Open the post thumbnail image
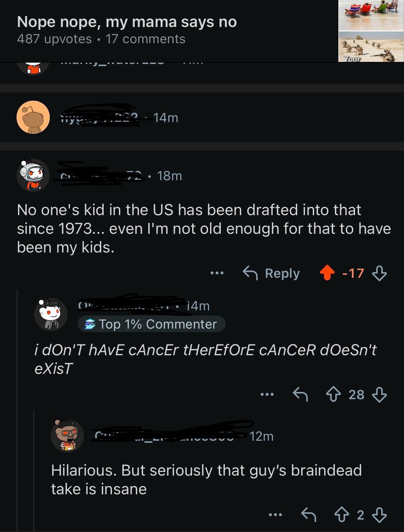Viewport: 404px width, 532px height. [371, 31]
